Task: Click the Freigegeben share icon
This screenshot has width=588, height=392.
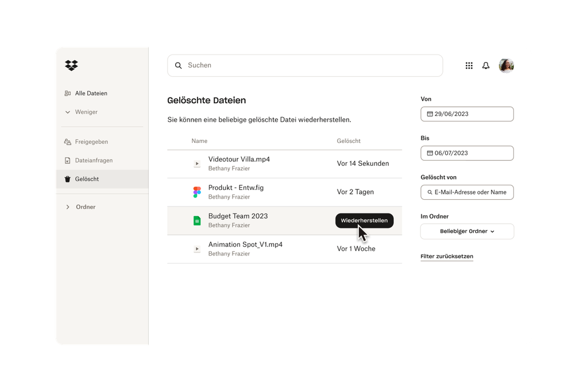Action: point(68,142)
